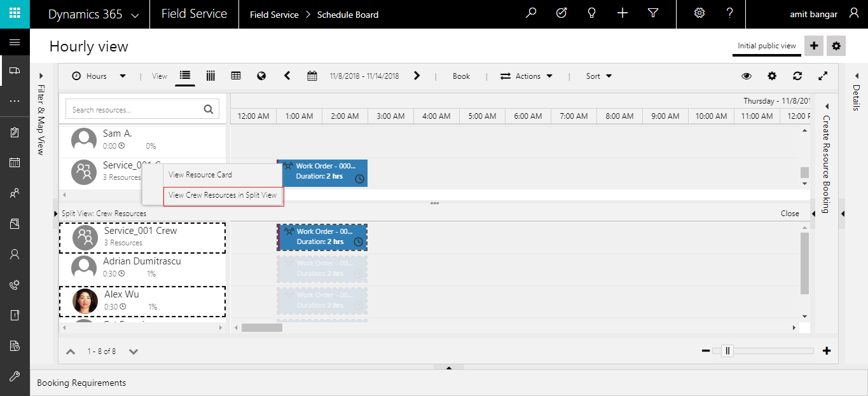Select Alex Wu resource row

click(x=142, y=301)
